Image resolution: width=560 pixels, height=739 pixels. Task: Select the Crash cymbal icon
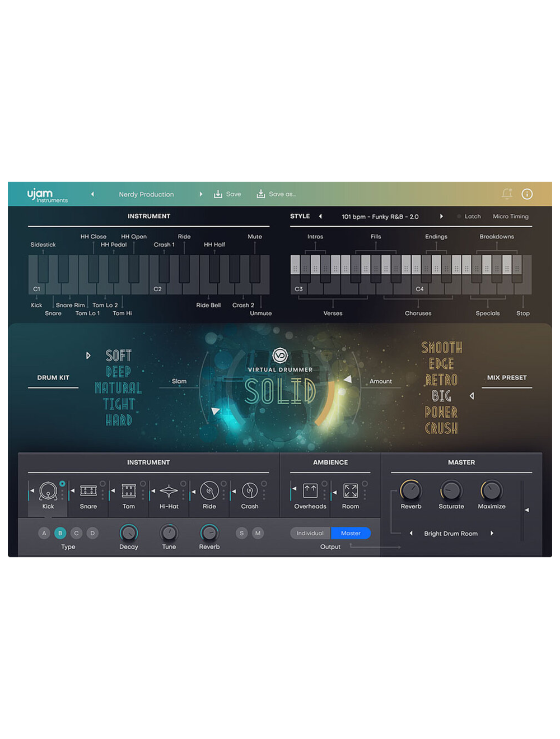click(250, 492)
